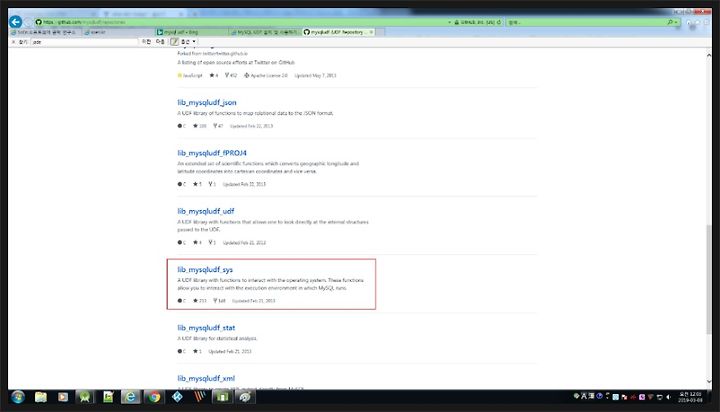The image size is (720, 412).
Task: Switch to the second browser tab
Action: [x=118, y=32]
